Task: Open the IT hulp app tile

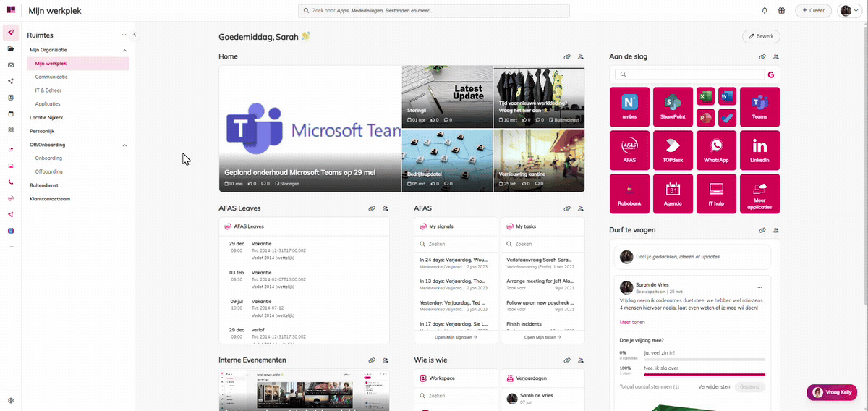Action: [x=716, y=194]
